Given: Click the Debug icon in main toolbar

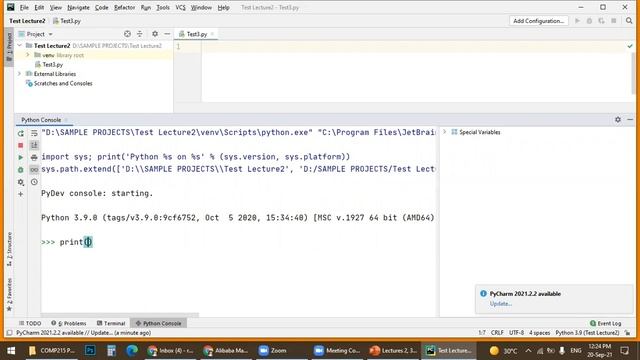Looking at the screenshot, I should pyautogui.click(x=589, y=20).
